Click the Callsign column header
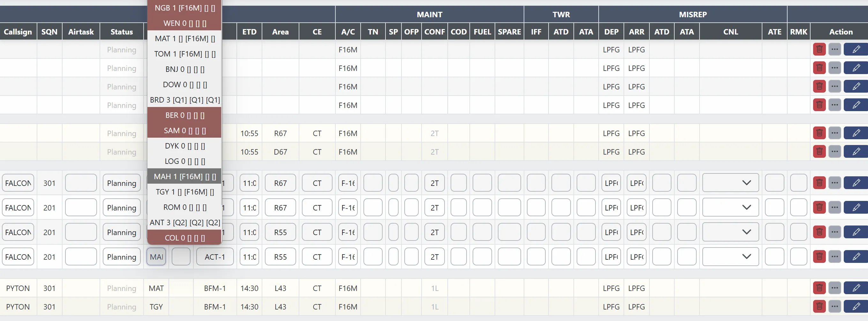The height and width of the screenshot is (321, 868). point(18,32)
